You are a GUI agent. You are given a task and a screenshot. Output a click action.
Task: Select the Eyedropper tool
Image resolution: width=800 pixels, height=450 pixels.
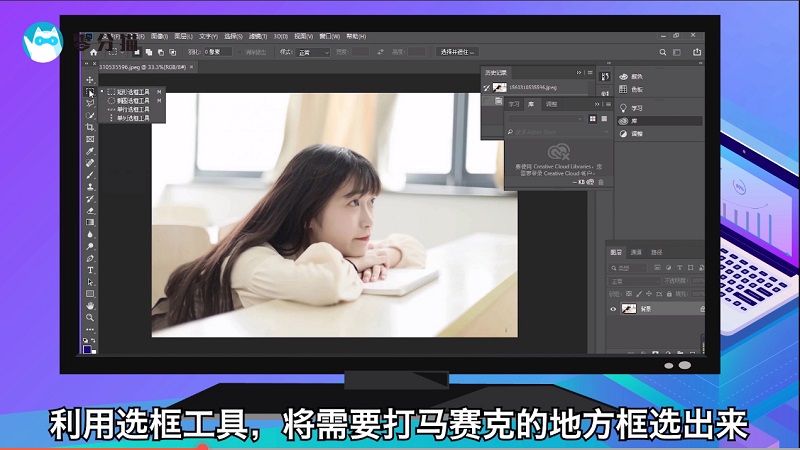[90, 151]
